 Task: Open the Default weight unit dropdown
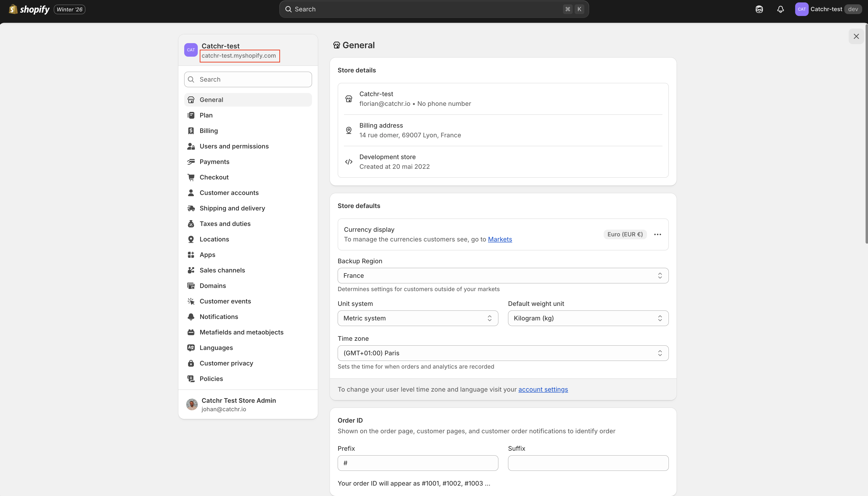(x=588, y=318)
